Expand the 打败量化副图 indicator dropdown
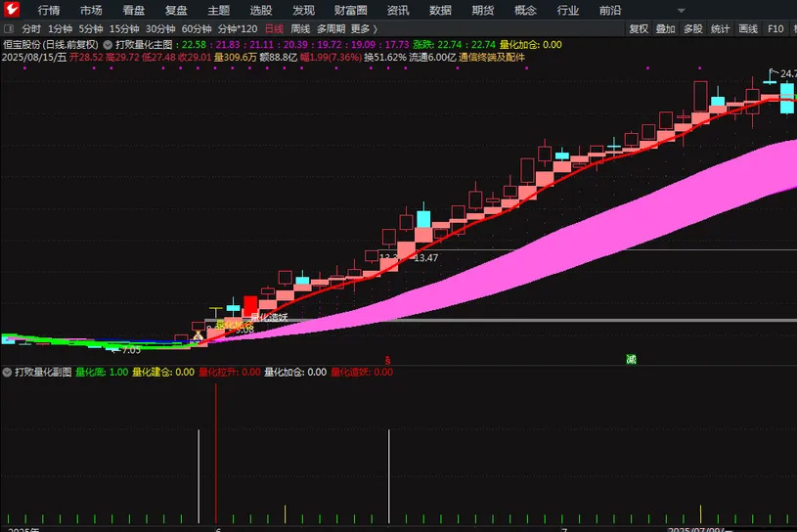This screenshot has height=532, width=797. 7,373
